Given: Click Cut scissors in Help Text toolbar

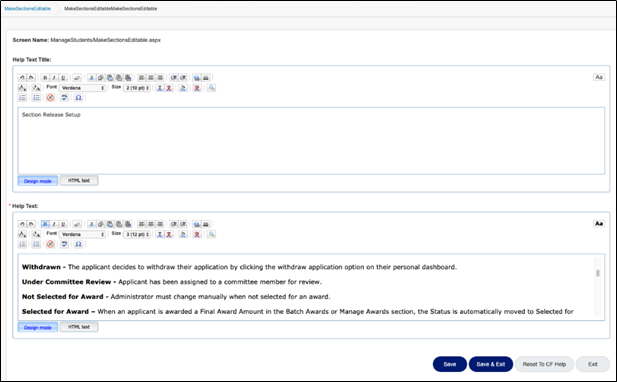Looking at the screenshot, I should (91, 224).
